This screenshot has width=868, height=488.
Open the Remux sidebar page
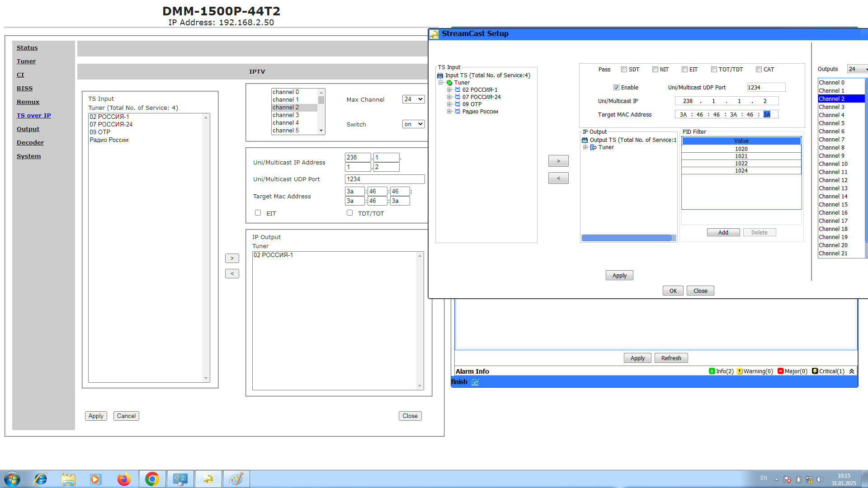(x=28, y=102)
